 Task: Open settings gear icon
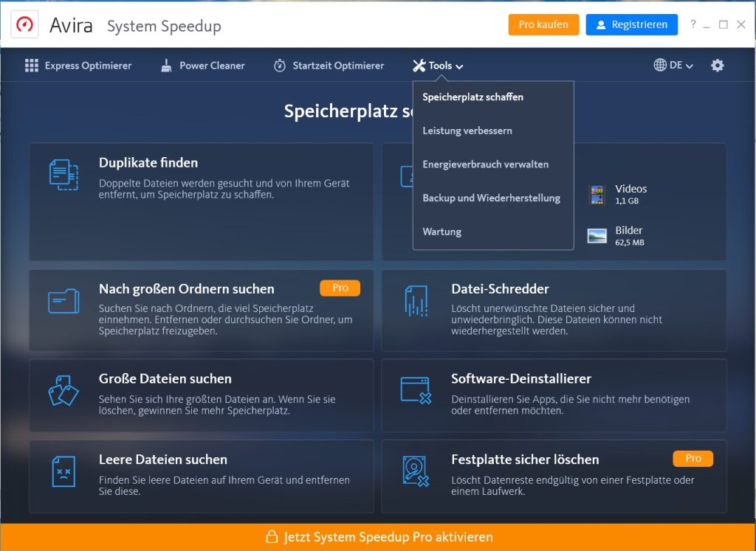pyautogui.click(x=718, y=66)
